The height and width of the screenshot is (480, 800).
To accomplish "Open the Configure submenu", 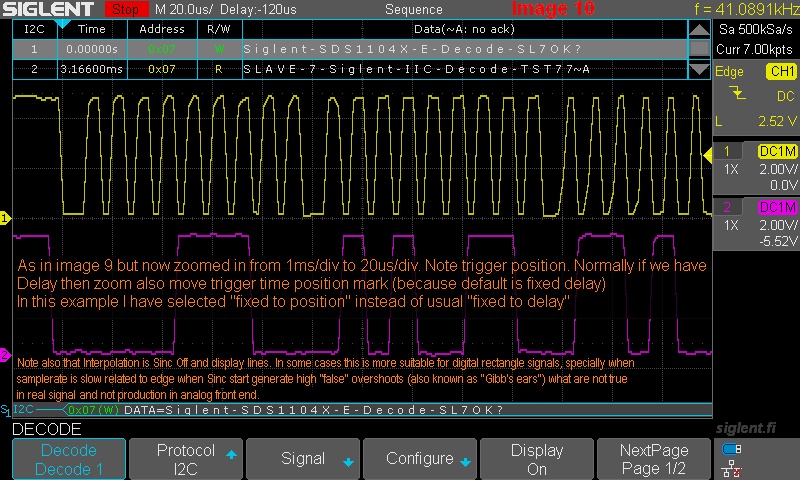I will [x=420, y=459].
